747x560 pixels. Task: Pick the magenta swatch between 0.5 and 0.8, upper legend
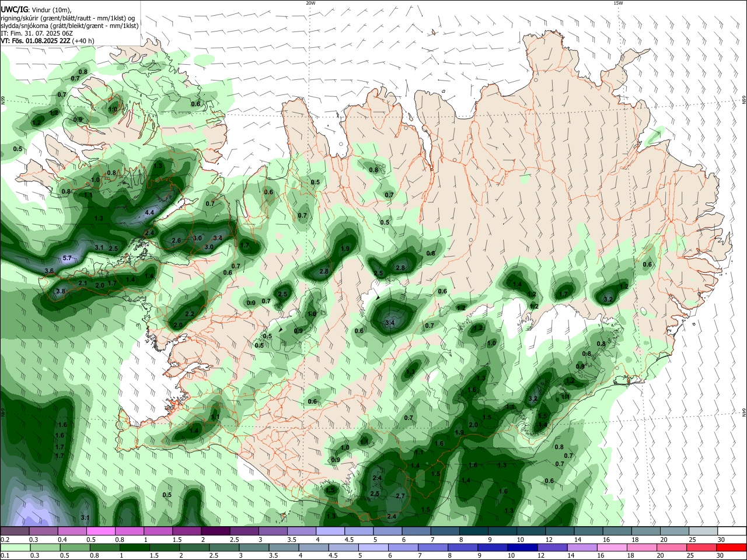pos(101,531)
